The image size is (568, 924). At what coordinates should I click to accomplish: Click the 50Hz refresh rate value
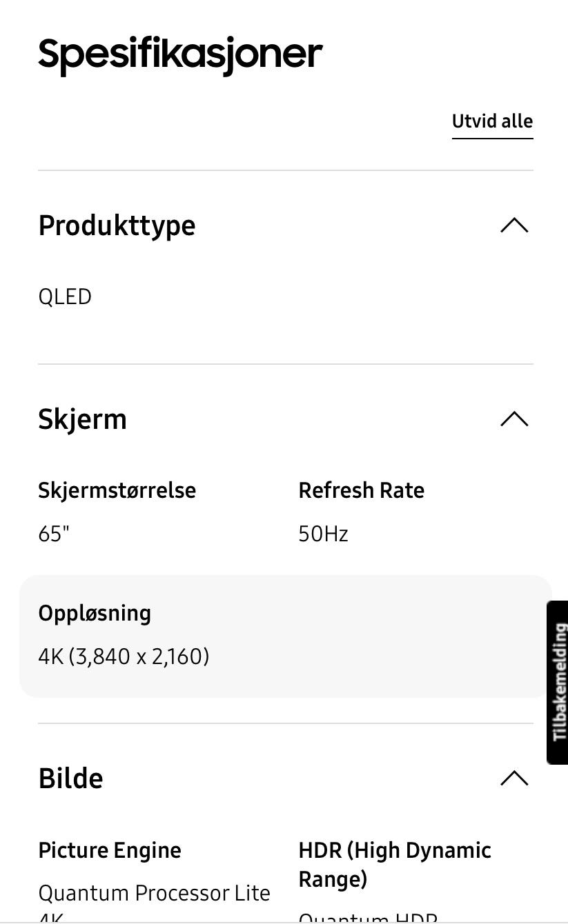[323, 534]
